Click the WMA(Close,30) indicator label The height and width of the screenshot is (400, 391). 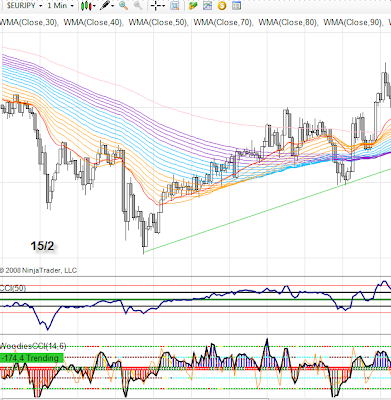pos(29,22)
